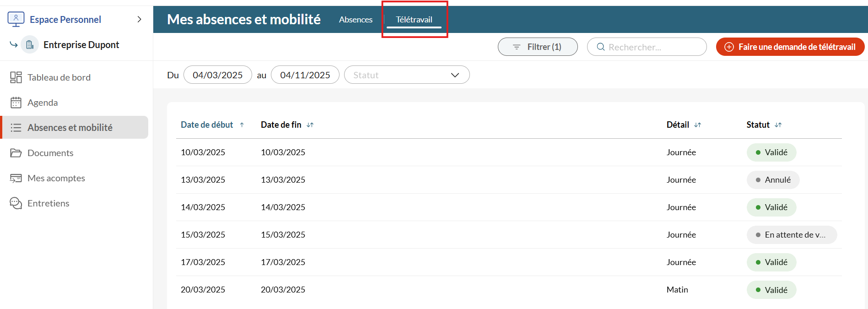Viewport: 868px width, 309px height.
Task: Click the sub-level arrow icon beside Entreprise Dupont
Action: pyautogui.click(x=14, y=44)
